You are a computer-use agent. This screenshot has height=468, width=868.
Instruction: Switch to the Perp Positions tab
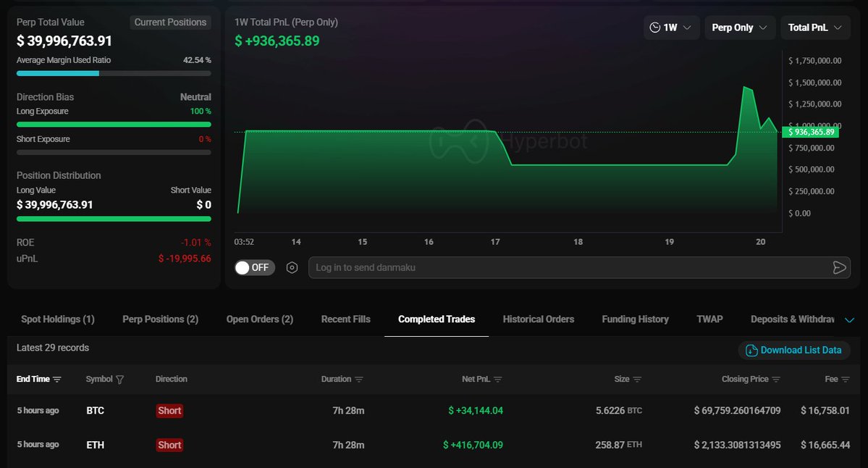pyautogui.click(x=160, y=319)
